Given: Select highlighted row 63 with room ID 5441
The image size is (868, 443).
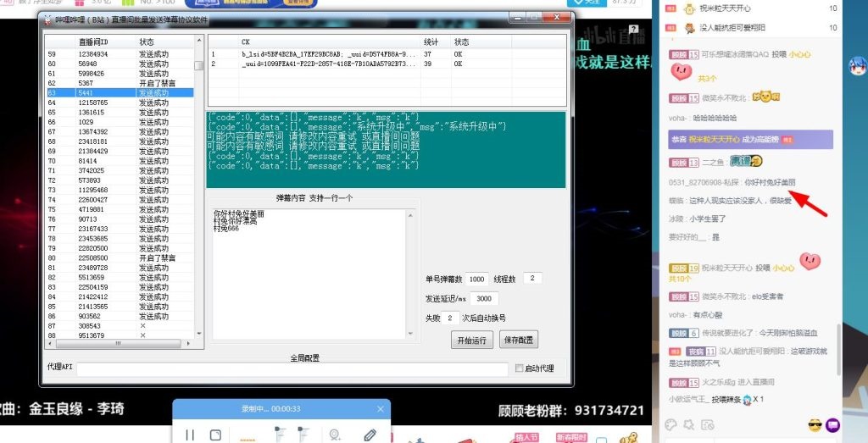Looking at the screenshot, I should 119,93.
